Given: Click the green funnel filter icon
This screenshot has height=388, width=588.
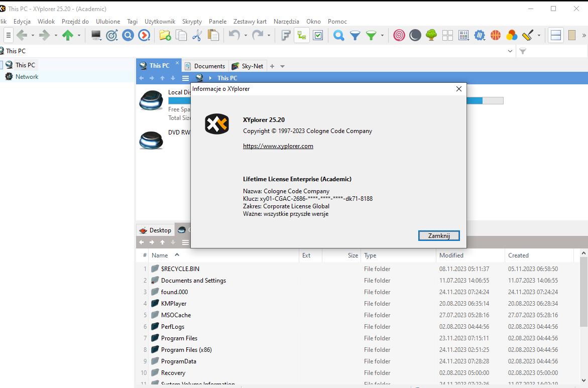Looking at the screenshot, I should [371, 36].
